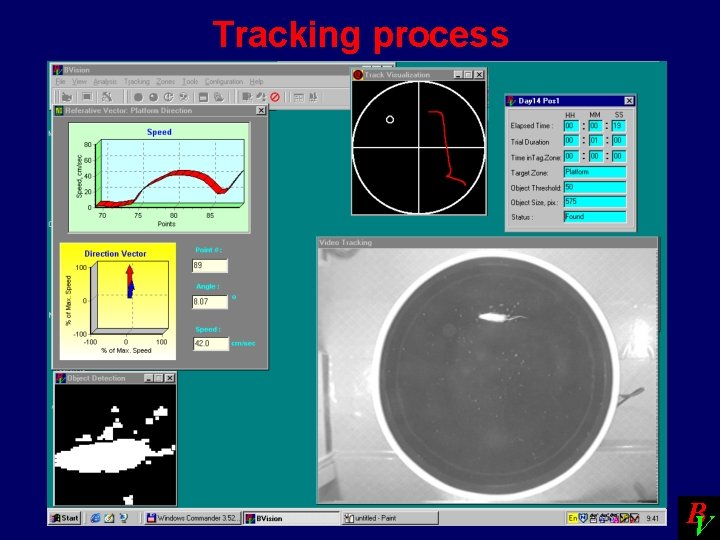Click the Start button
Screen dimensions: 720x540
pyautogui.click(x=65, y=518)
